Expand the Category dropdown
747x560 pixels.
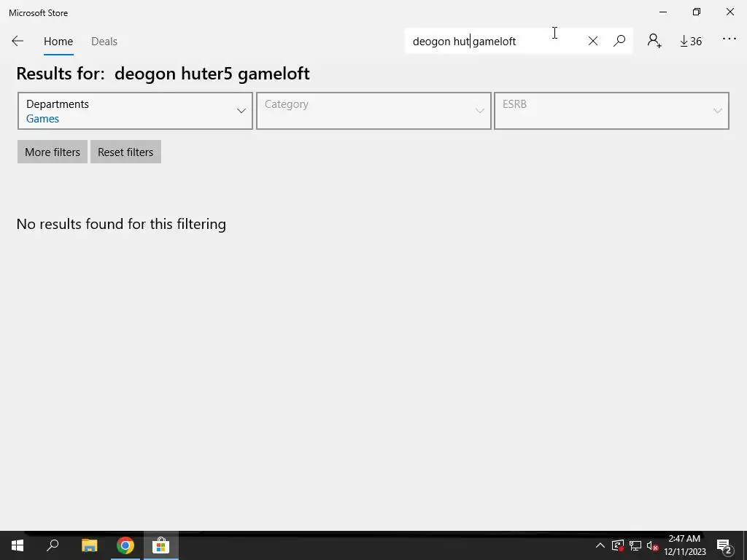pyautogui.click(x=373, y=111)
